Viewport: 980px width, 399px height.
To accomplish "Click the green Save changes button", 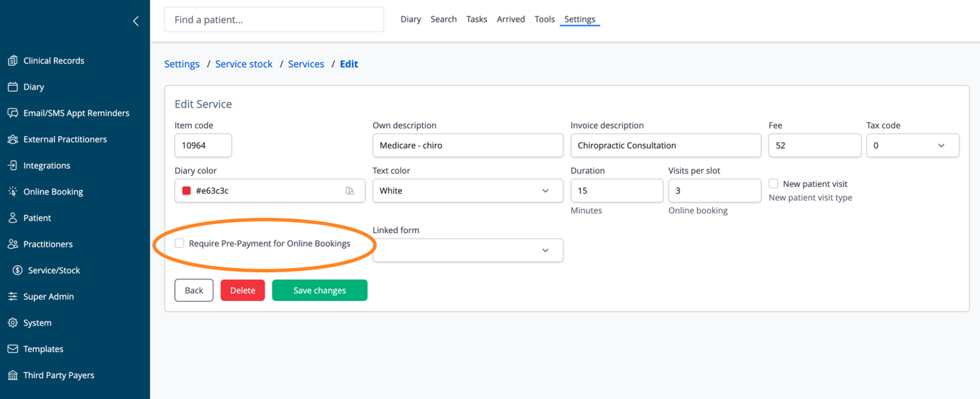I will [x=320, y=290].
